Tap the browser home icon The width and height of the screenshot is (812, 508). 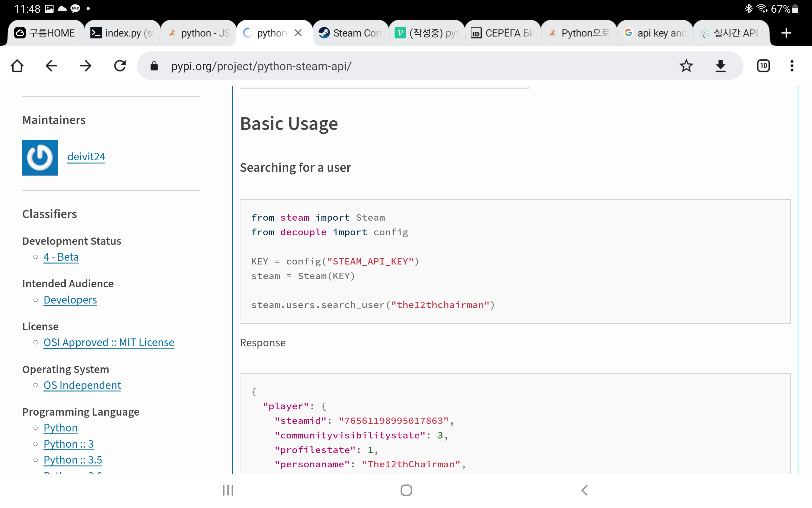(17, 66)
